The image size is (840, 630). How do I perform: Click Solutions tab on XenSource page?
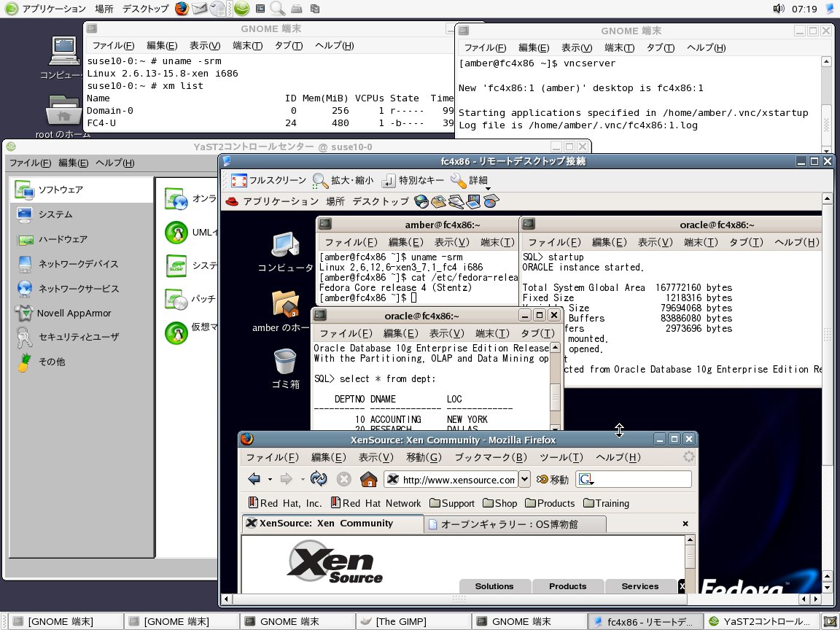pyautogui.click(x=494, y=586)
